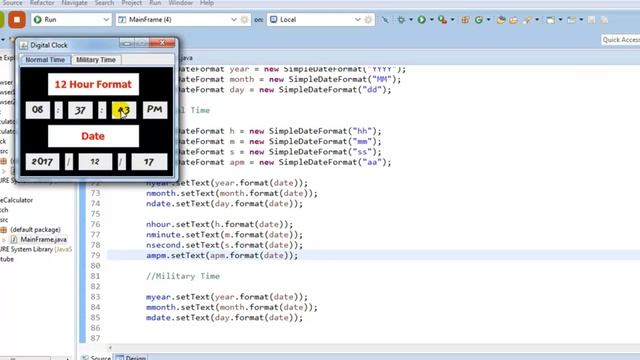
Task: Click the green New Java Class icon
Action: (479, 20)
